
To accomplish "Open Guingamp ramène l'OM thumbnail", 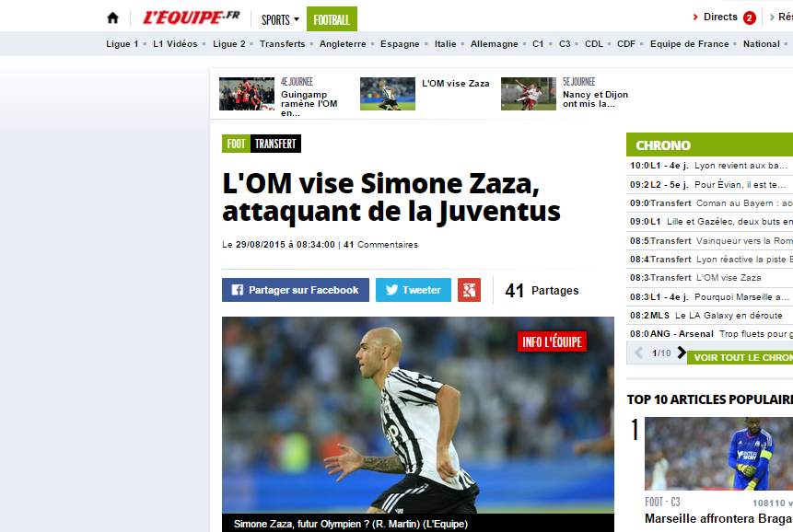I will coord(247,94).
